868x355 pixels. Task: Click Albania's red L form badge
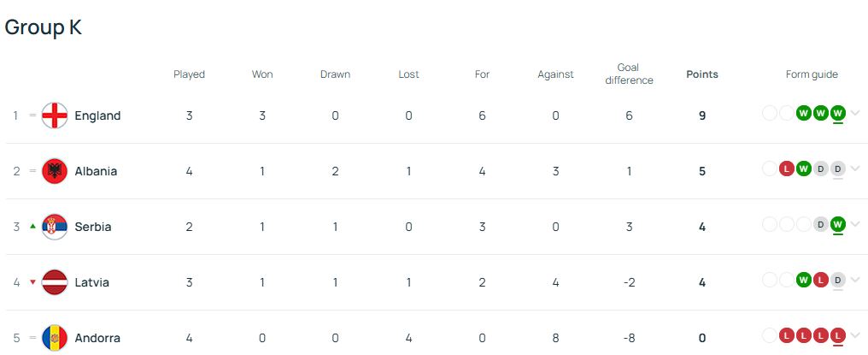tap(787, 169)
